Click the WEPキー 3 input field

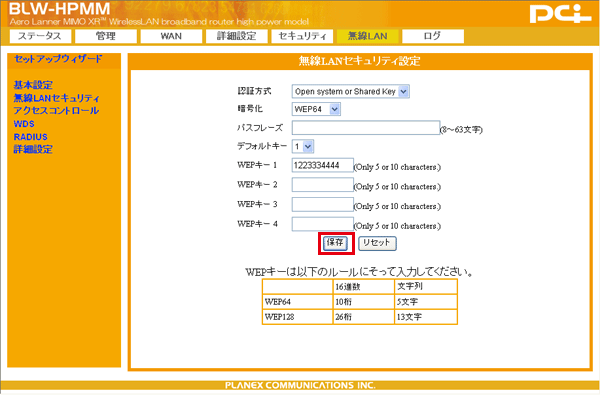tap(323, 204)
